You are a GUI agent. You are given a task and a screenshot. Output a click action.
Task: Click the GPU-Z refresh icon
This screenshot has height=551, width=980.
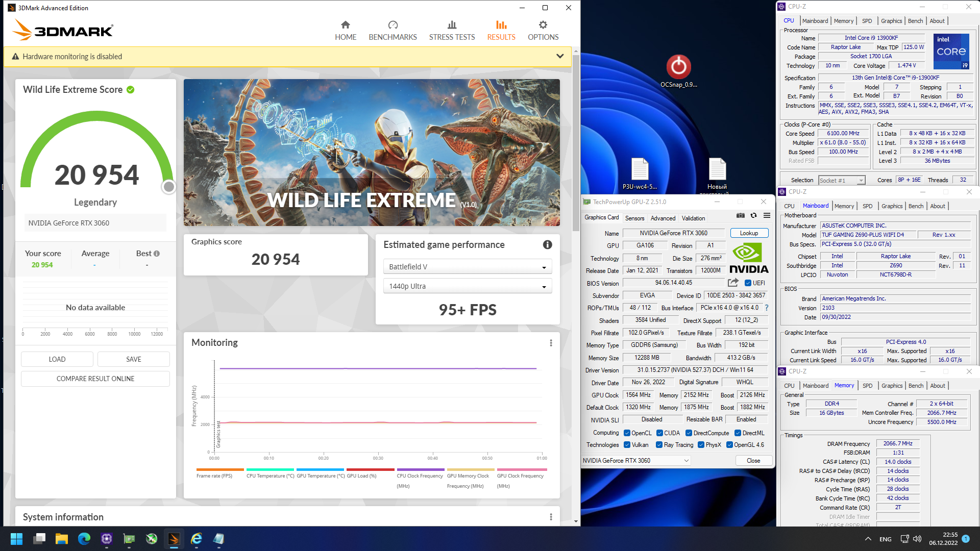753,215
